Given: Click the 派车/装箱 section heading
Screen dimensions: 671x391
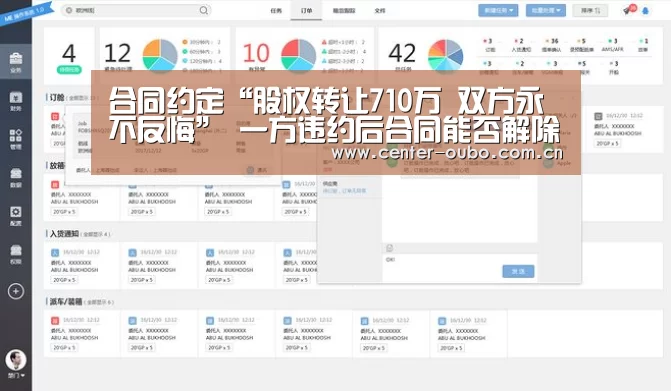Looking at the screenshot, I should pos(65,302).
